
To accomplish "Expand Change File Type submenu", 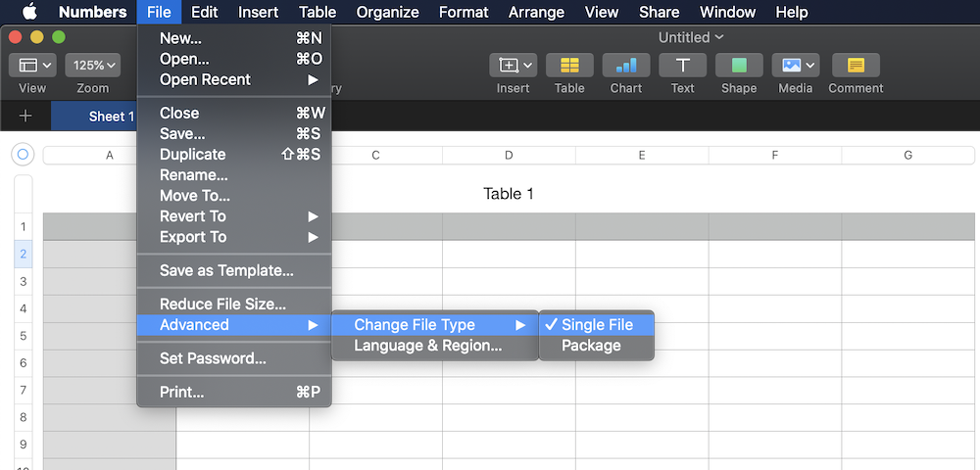I will 434,324.
